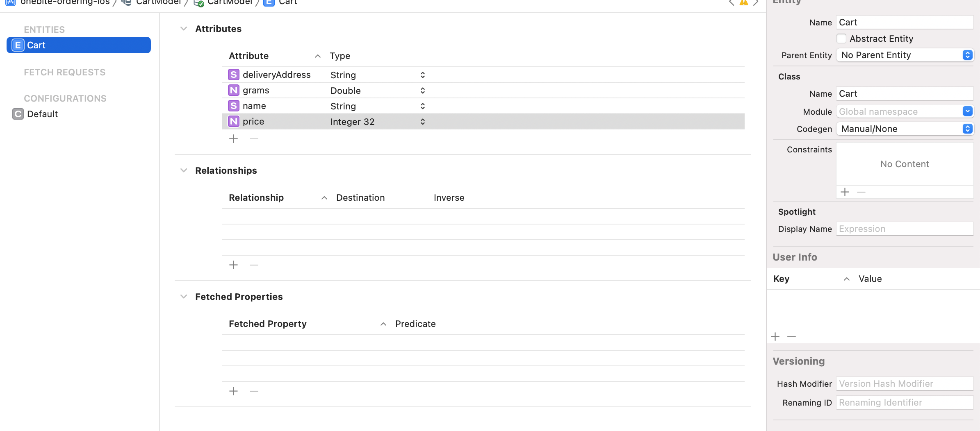Change grams type via stepper
Screen dimensions: 980x431
(422, 91)
